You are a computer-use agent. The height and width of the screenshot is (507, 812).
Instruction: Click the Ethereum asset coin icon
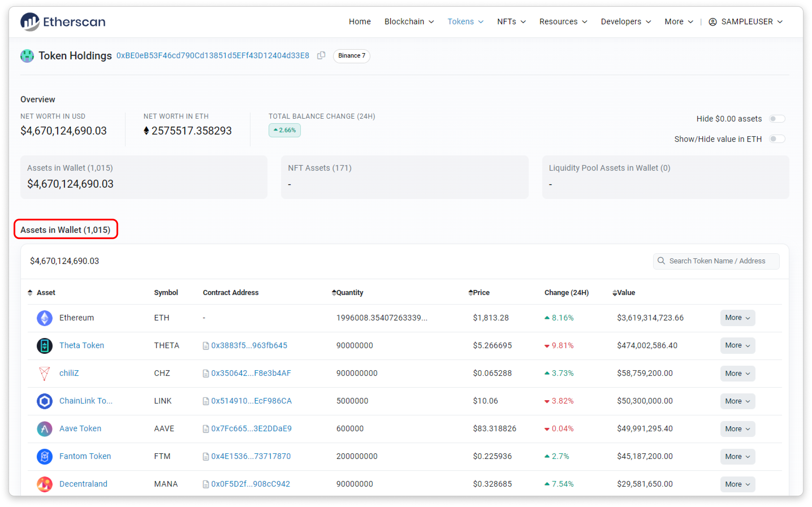[x=45, y=318]
